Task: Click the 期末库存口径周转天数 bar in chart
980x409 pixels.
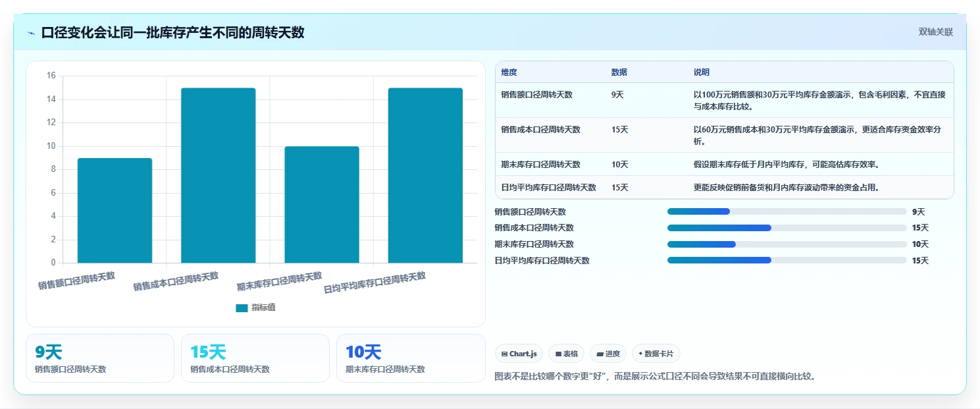Action: (x=322, y=205)
